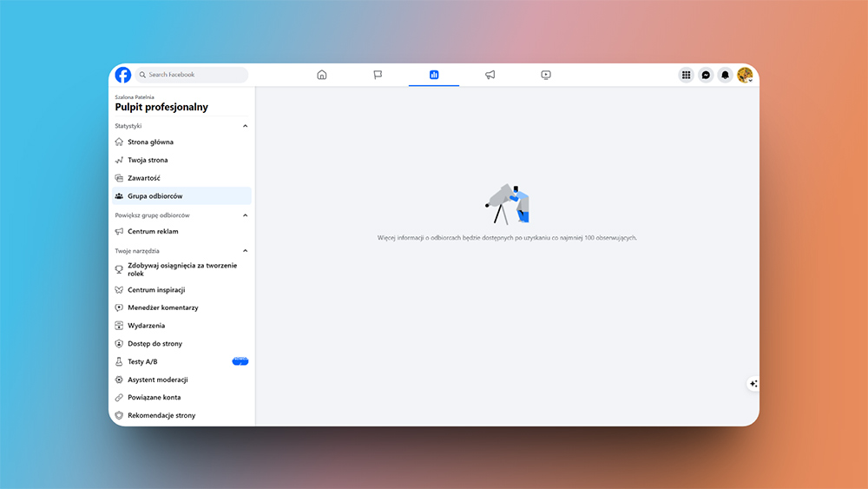Collapse the Twoje narzędzia section

click(245, 251)
